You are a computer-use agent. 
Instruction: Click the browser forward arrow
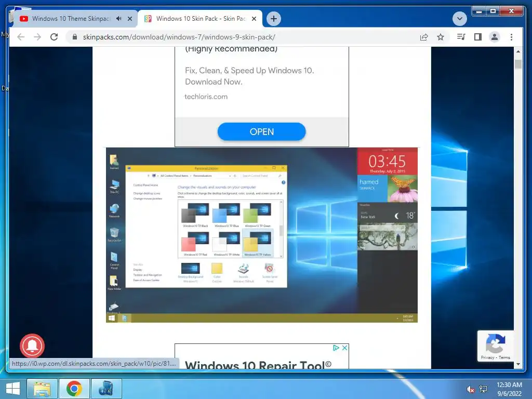click(x=37, y=37)
